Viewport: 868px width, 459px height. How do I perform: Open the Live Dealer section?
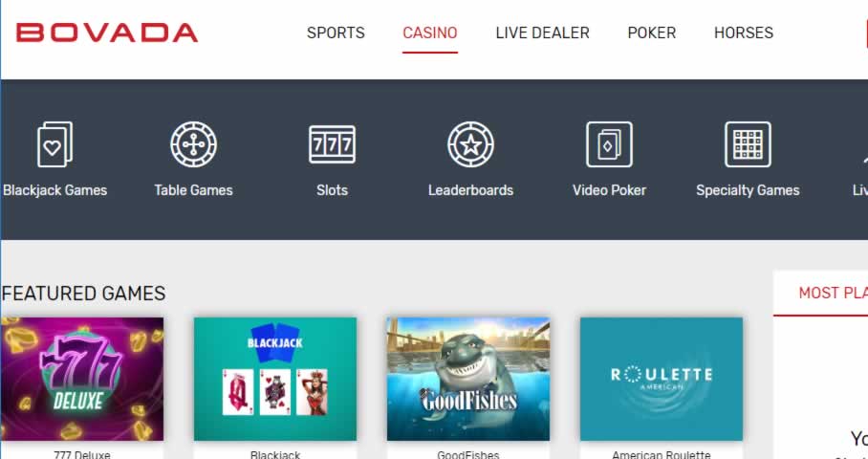tap(543, 33)
